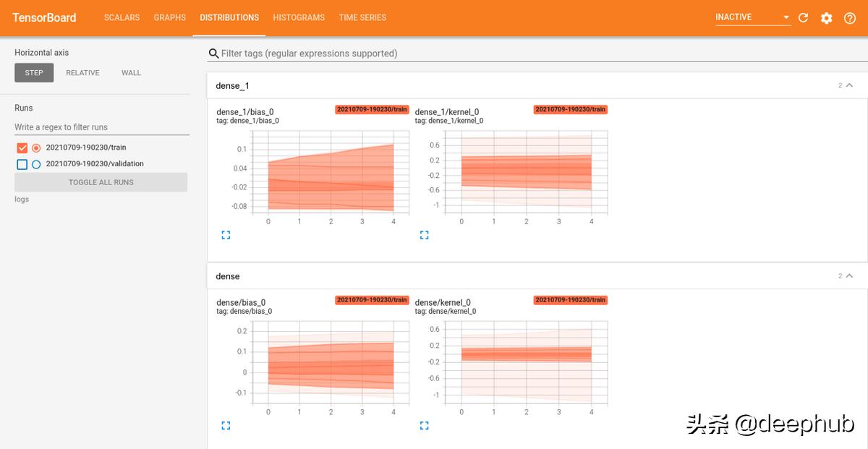Click the train run color radio swatch
Viewport: 868px width, 449px height.
36,147
